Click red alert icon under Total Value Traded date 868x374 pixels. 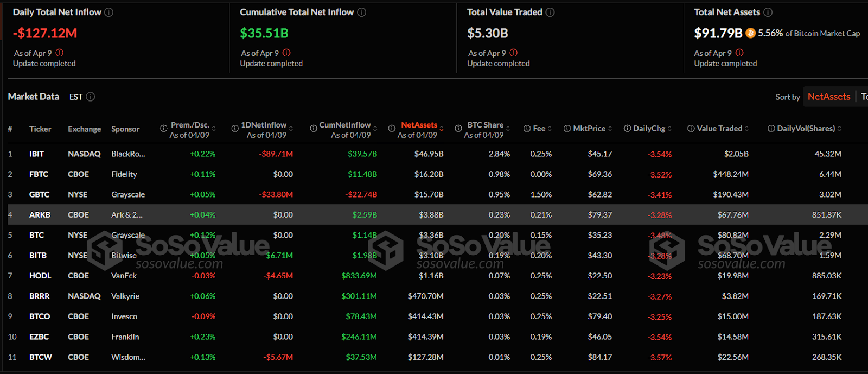pyautogui.click(x=513, y=53)
